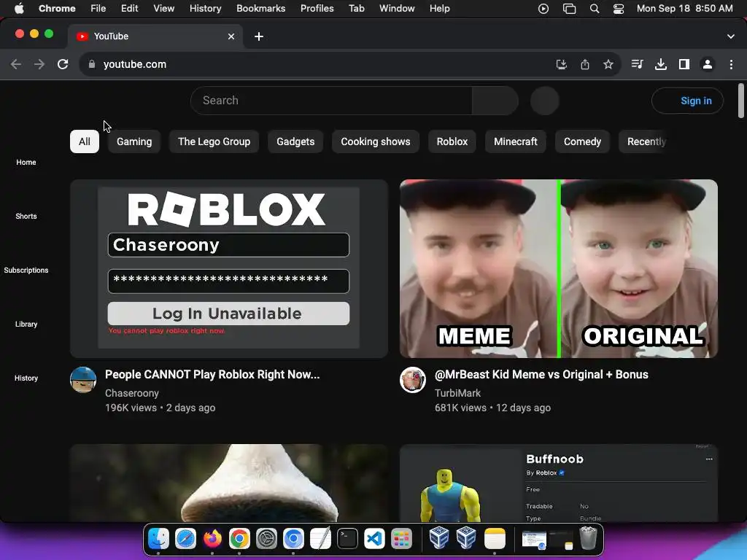Screen dimensions: 747x560
Task: Open the Chrome profile icon
Action: [708, 64]
